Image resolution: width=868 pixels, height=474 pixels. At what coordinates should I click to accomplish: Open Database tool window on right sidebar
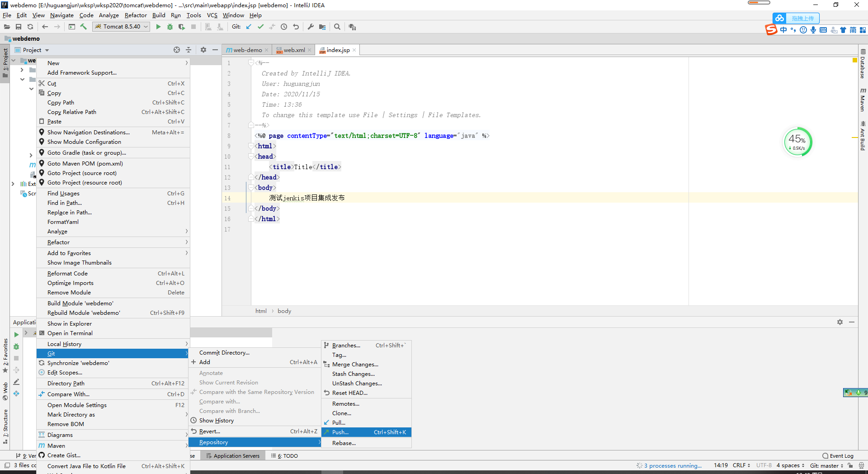863,63
